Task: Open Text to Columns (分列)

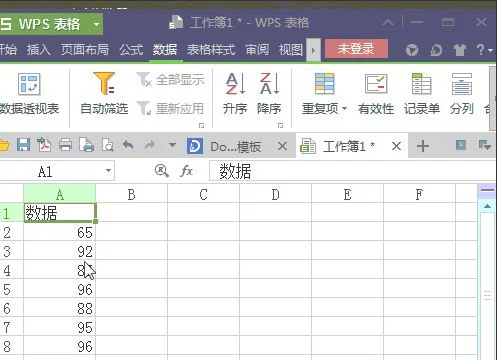Action: click(x=462, y=95)
